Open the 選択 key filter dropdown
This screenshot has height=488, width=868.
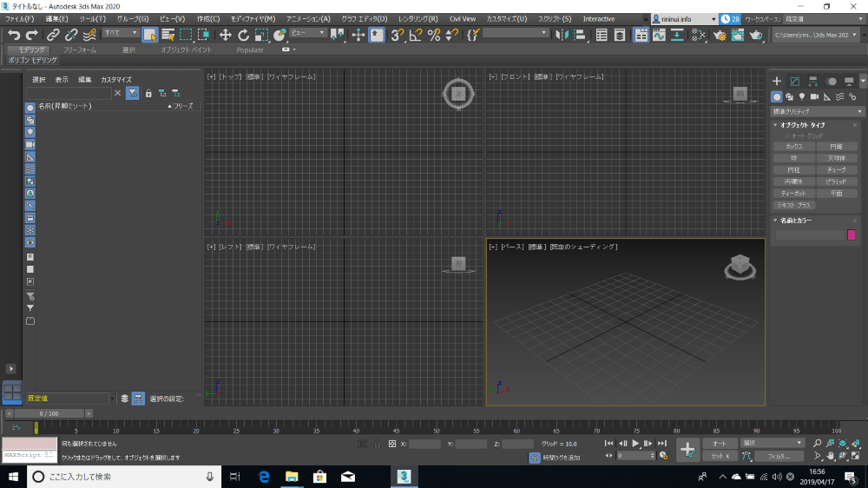click(x=773, y=443)
